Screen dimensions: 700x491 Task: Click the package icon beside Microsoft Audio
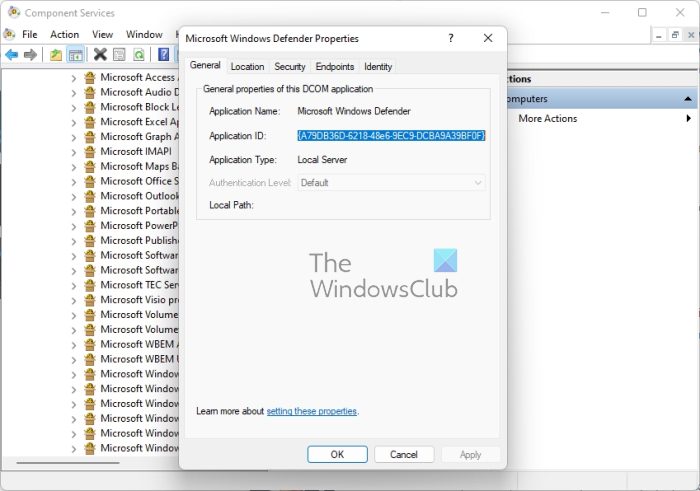point(90,92)
